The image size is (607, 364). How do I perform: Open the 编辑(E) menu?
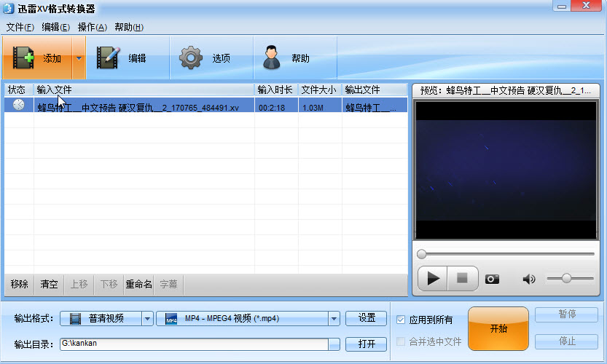pos(55,27)
